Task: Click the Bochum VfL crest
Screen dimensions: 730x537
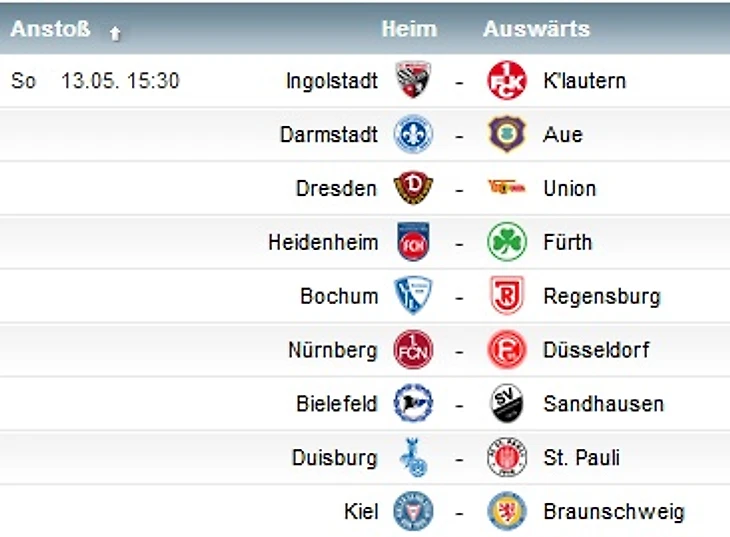Action: [413, 296]
